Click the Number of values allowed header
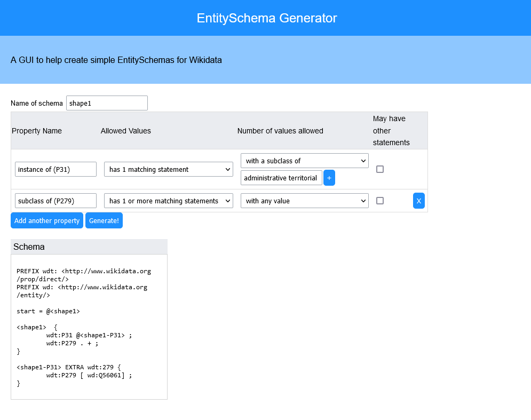 pos(280,131)
